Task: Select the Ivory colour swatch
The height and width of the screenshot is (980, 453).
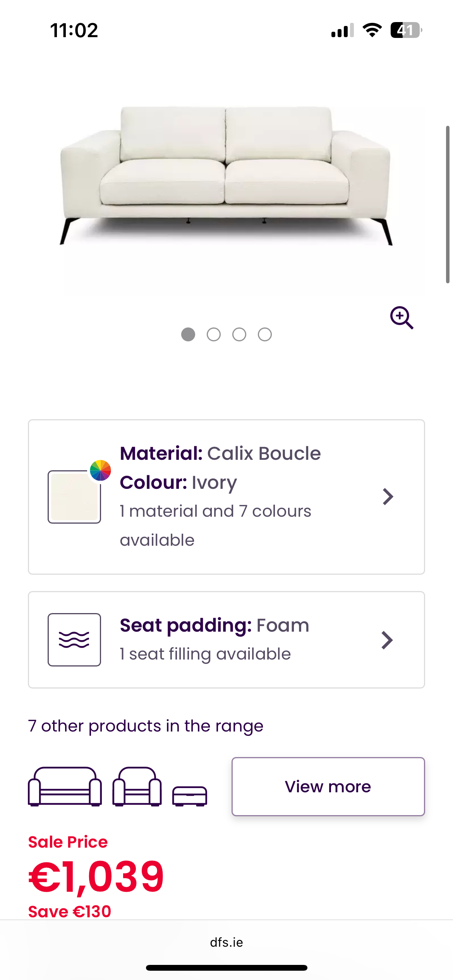Action: (74, 497)
